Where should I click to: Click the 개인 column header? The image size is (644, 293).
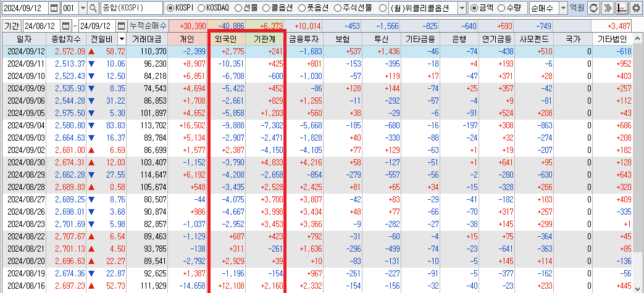pyautogui.click(x=188, y=39)
